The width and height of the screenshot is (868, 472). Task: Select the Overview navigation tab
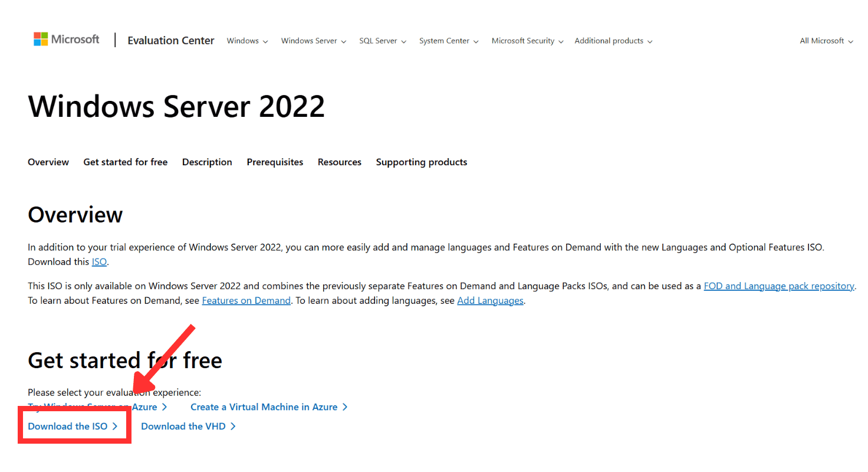pos(48,162)
